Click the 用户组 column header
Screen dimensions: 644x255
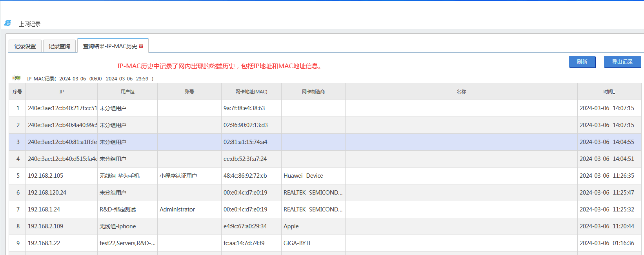(127, 92)
